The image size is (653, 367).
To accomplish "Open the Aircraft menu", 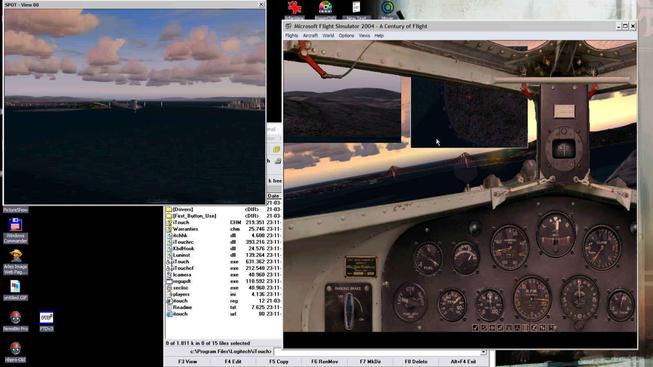I will (310, 36).
